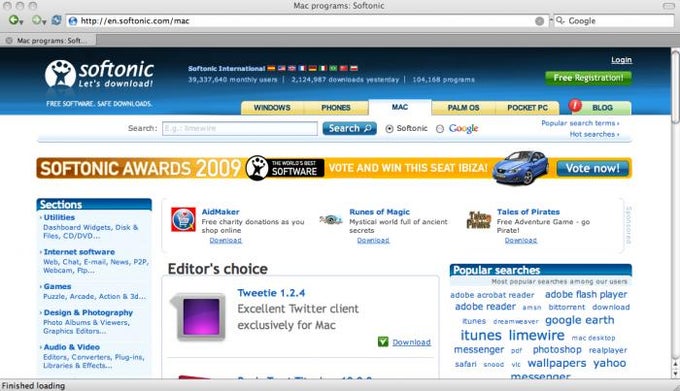Open the forward-history dropdown arrow
The height and width of the screenshot is (391, 680).
coord(44,22)
